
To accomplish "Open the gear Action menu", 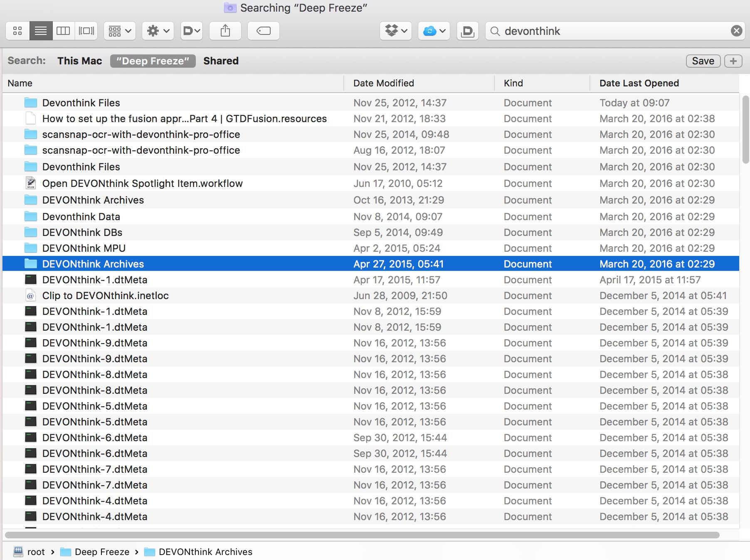I will 158,31.
